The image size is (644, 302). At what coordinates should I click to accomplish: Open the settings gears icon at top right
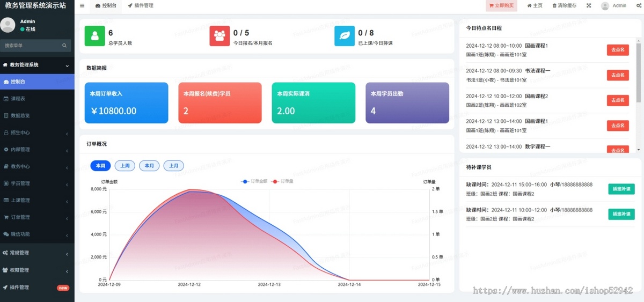tap(639, 5)
